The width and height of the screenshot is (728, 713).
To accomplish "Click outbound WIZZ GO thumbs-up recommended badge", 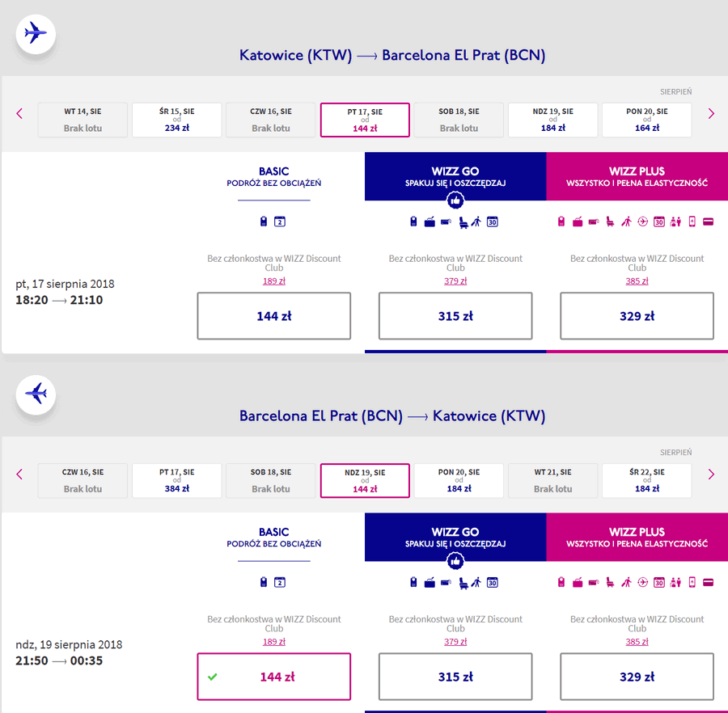I will coord(455,200).
